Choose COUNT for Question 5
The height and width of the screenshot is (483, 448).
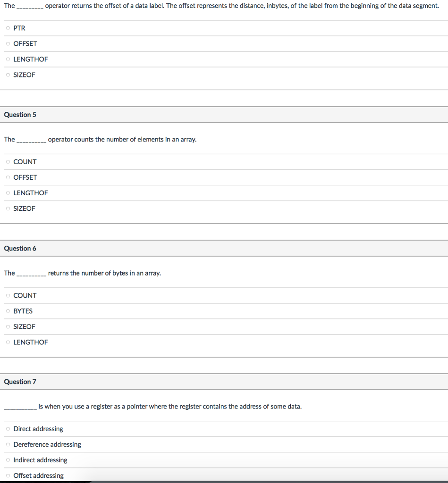(x=8, y=162)
